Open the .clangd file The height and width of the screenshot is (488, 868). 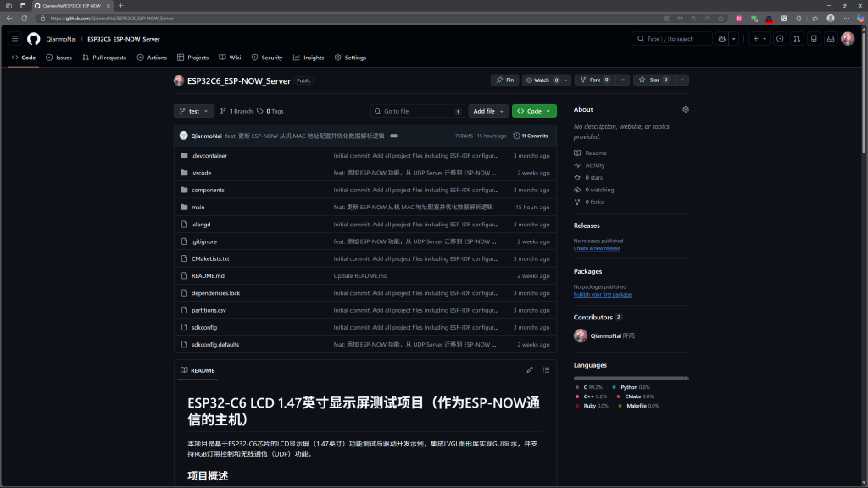point(201,224)
